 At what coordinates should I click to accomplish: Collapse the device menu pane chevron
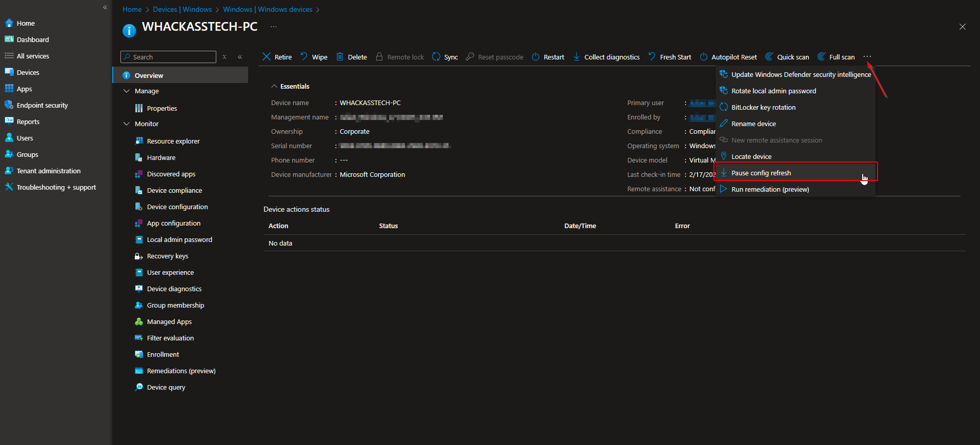click(x=240, y=57)
